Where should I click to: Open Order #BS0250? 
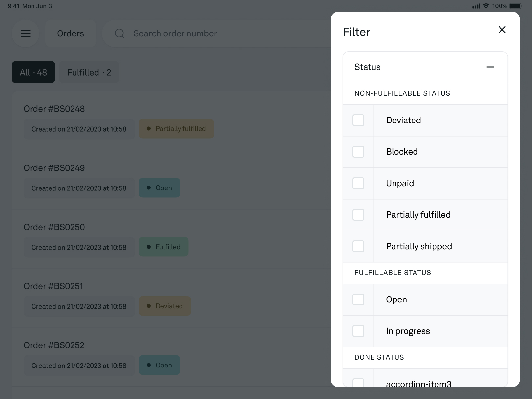click(x=54, y=227)
